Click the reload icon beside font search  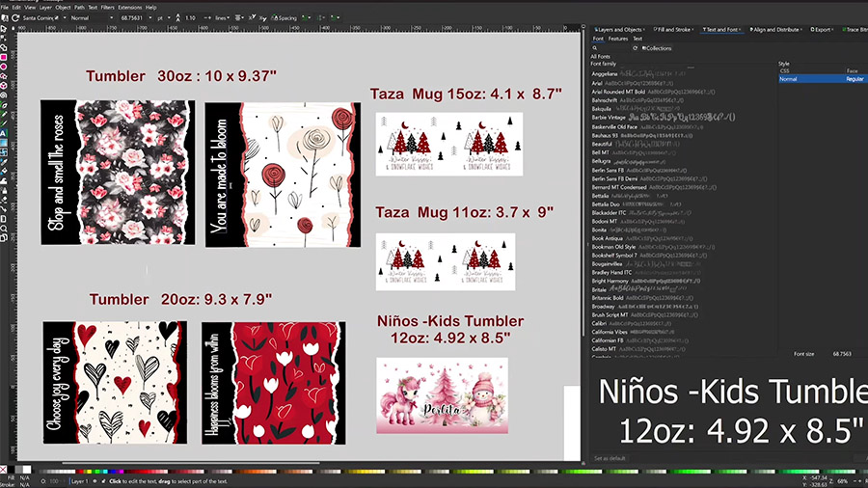pos(635,48)
